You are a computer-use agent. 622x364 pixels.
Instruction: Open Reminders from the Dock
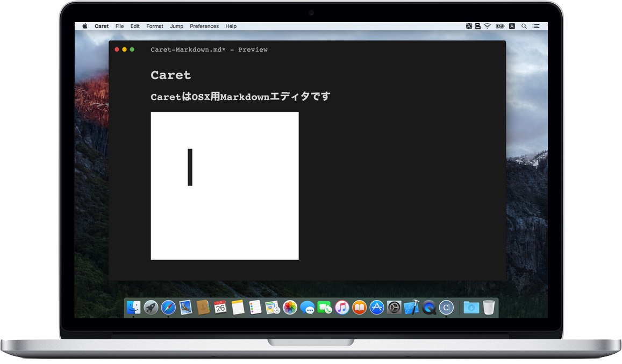[x=255, y=307]
